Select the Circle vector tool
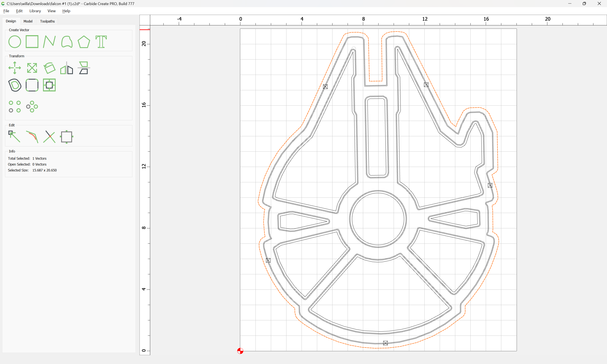 coord(15,42)
